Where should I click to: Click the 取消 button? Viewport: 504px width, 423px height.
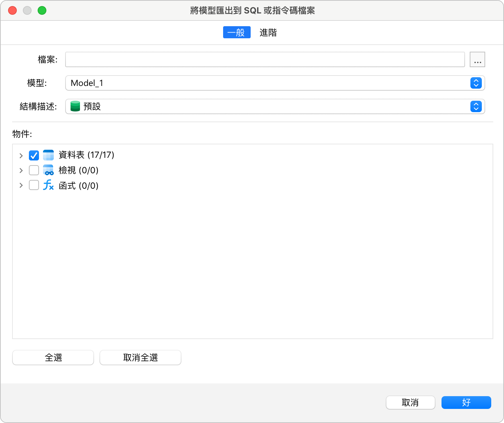(411, 403)
